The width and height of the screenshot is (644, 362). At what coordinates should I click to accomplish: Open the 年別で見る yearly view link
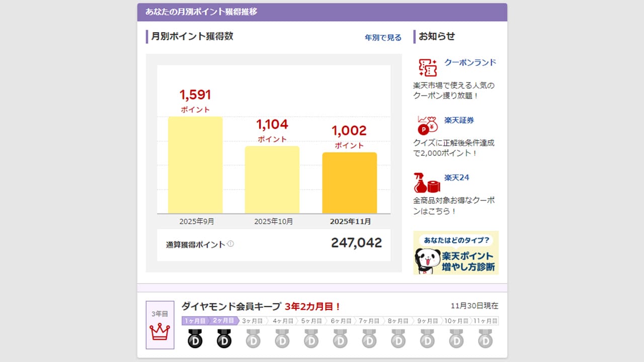(382, 37)
